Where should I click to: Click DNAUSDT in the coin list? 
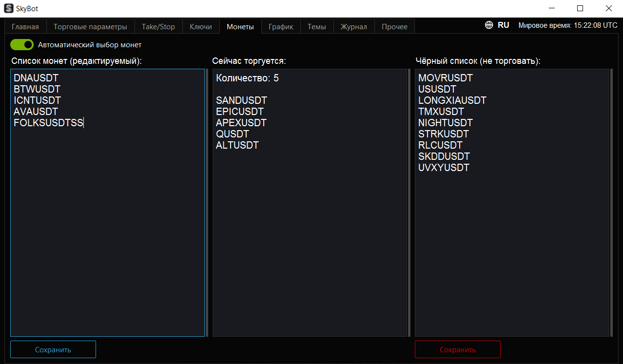(36, 78)
